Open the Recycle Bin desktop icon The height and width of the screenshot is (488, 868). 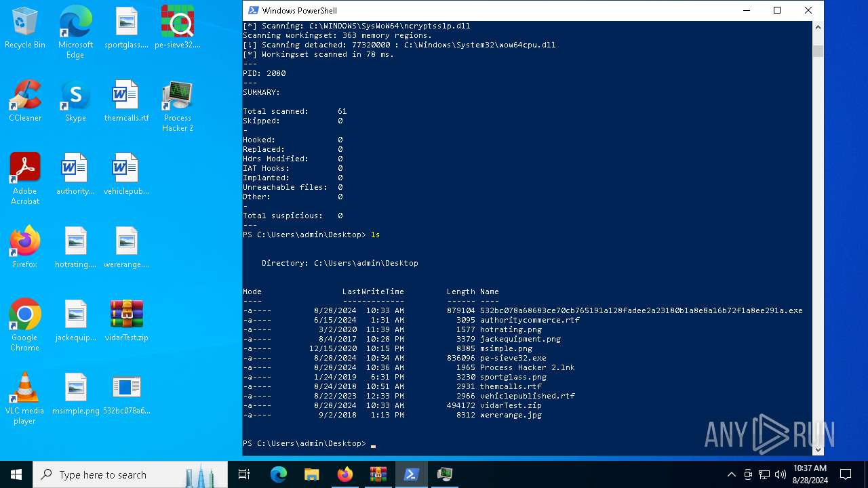click(x=25, y=28)
